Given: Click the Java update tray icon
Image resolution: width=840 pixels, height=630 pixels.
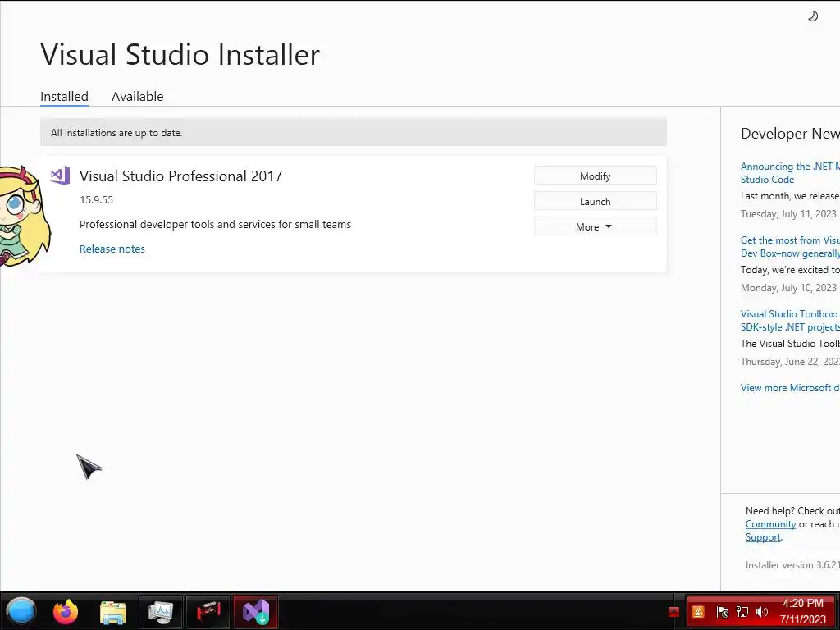Looking at the screenshot, I should click(x=698, y=612).
